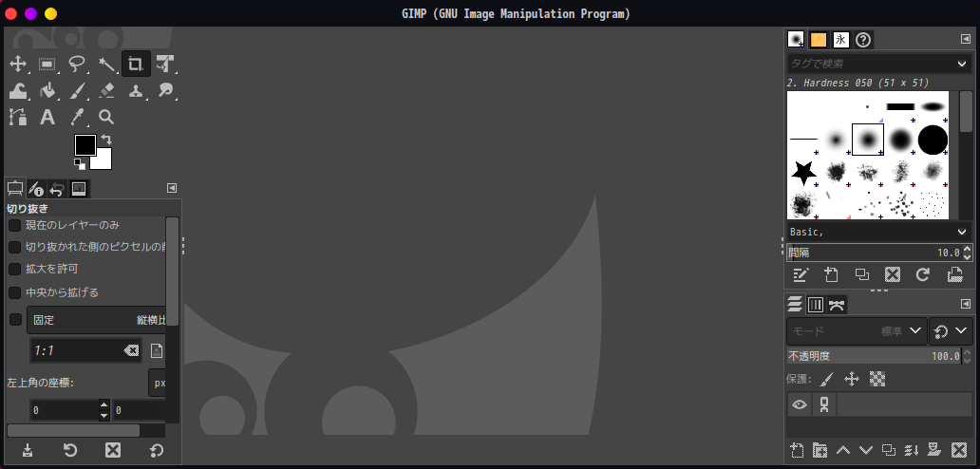Select the Text tool
This screenshot has width=980, height=469.
[47, 117]
